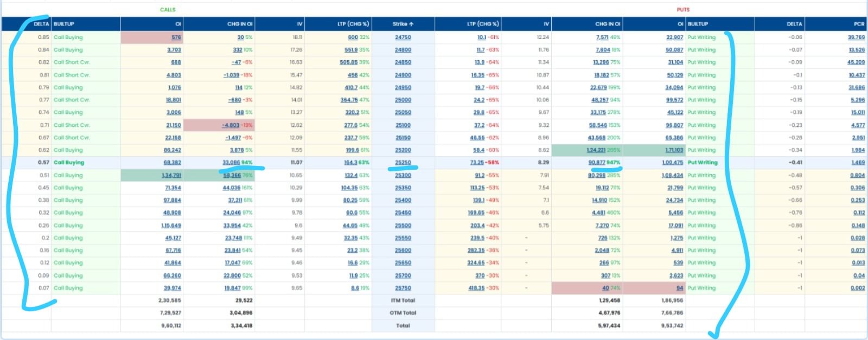This screenshot has height=340, width=868.
Task: Click put change in OI 1,24,221
Action: [x=599, y=150]
